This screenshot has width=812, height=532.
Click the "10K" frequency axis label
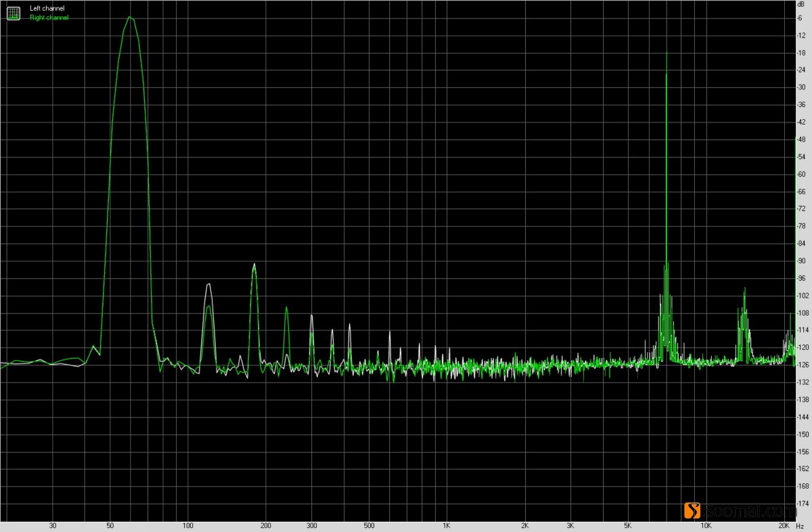[706, 526]
